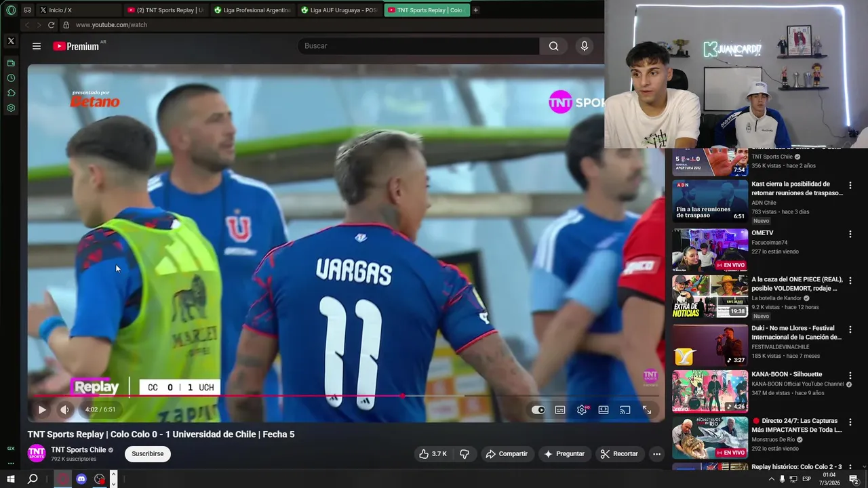Image resolution: width=868 pixels, height=488 pixels.
Task: Open more actions under the video
Action: coord(656,454)
